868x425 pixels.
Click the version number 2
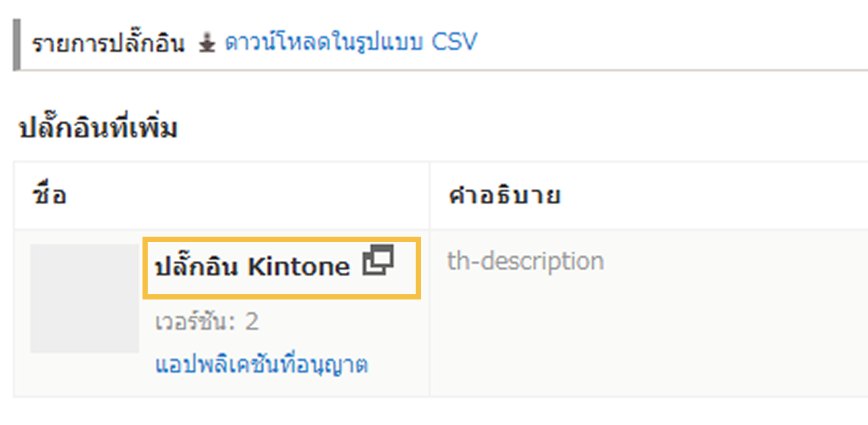click(252, 322)
